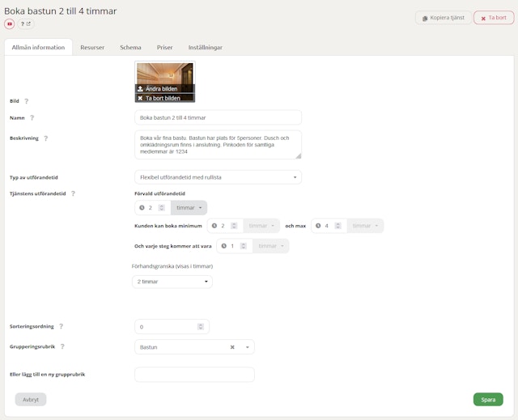Viewport: 518px width, 420px height.
Task: Click the new grupprubrik input field
Action: (x=194, y=375)
